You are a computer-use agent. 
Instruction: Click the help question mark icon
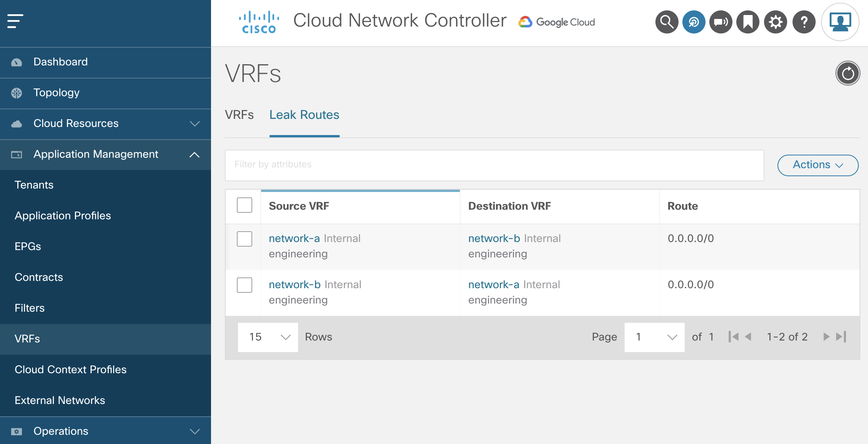point(804,22)
